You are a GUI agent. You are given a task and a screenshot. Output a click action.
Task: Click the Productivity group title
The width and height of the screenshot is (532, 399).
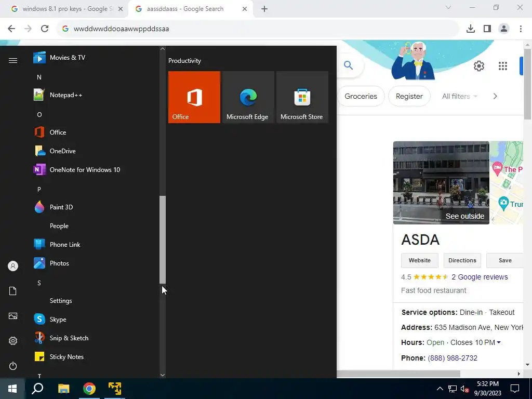tap(184, 61)
